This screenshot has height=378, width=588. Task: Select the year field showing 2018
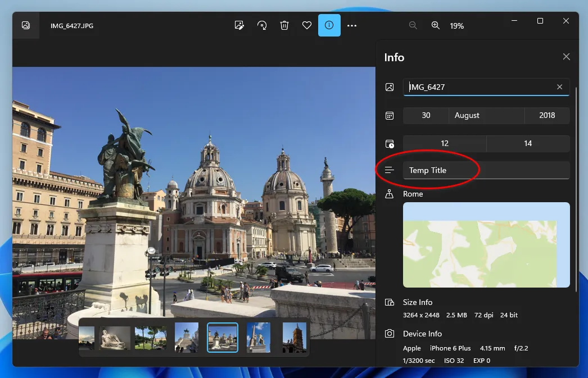pos(547,115)
